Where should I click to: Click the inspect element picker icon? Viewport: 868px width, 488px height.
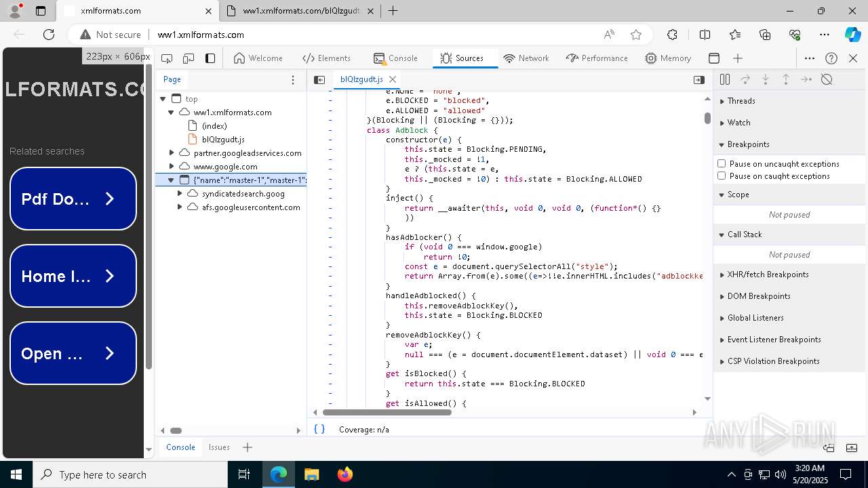167,58
